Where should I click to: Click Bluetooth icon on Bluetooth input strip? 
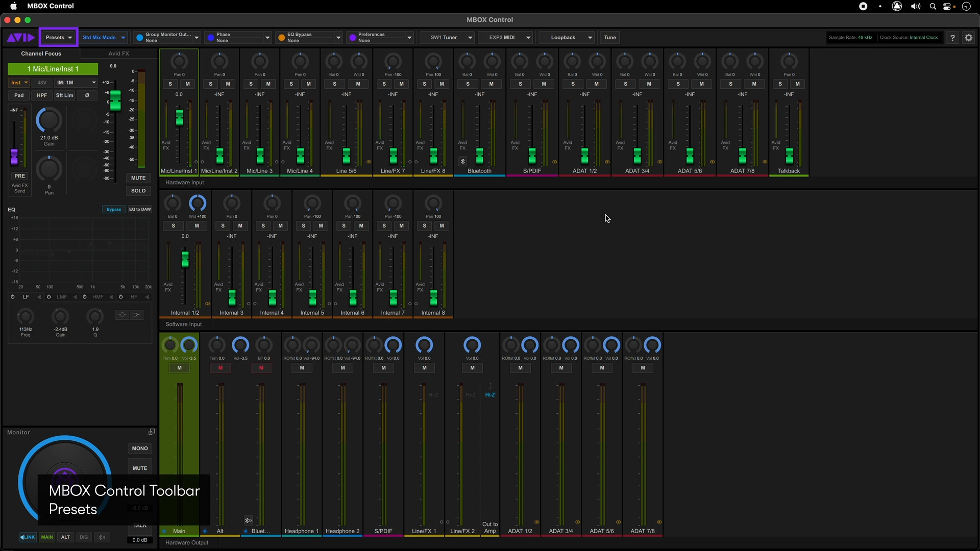(462, 161)
